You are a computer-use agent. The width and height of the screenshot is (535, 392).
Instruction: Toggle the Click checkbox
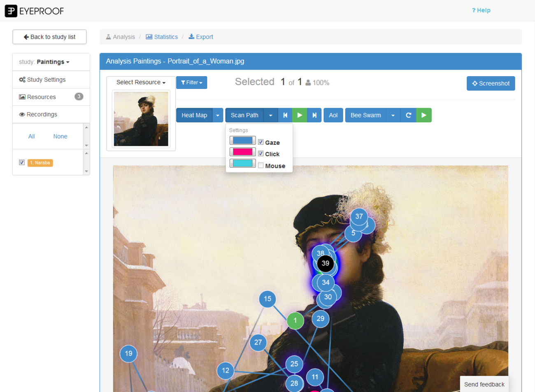[261, 154]
